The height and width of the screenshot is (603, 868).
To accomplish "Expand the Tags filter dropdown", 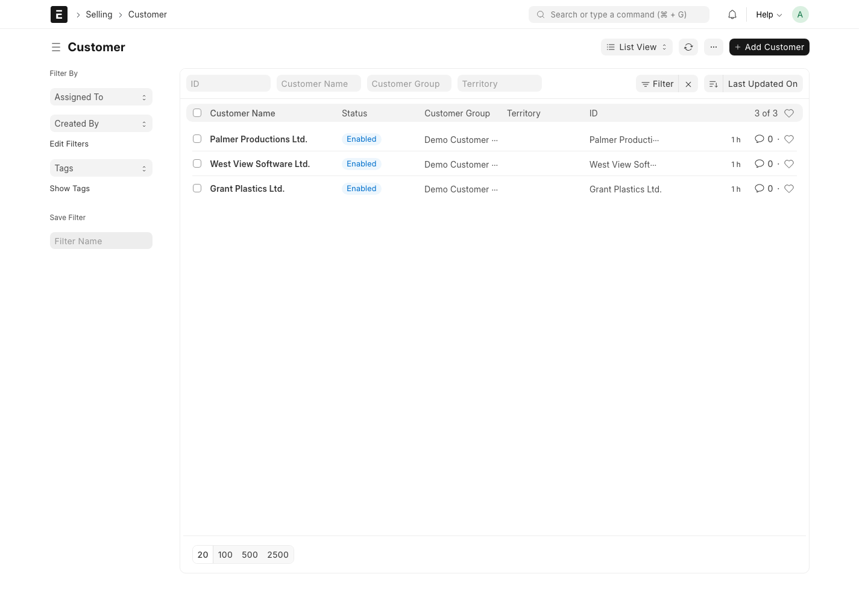I will point(101,168).
